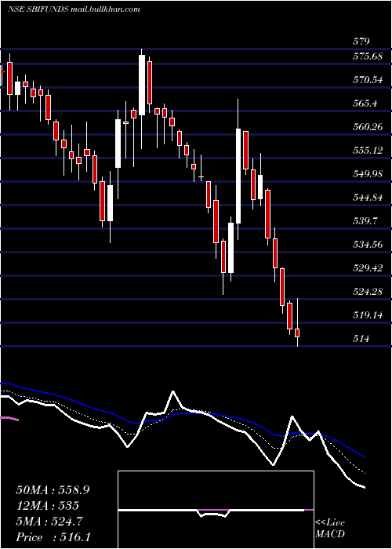Viewport: 392px width, 549px height.
Task: Click the 549.98 price axis label
Action: tap(368, 174)
